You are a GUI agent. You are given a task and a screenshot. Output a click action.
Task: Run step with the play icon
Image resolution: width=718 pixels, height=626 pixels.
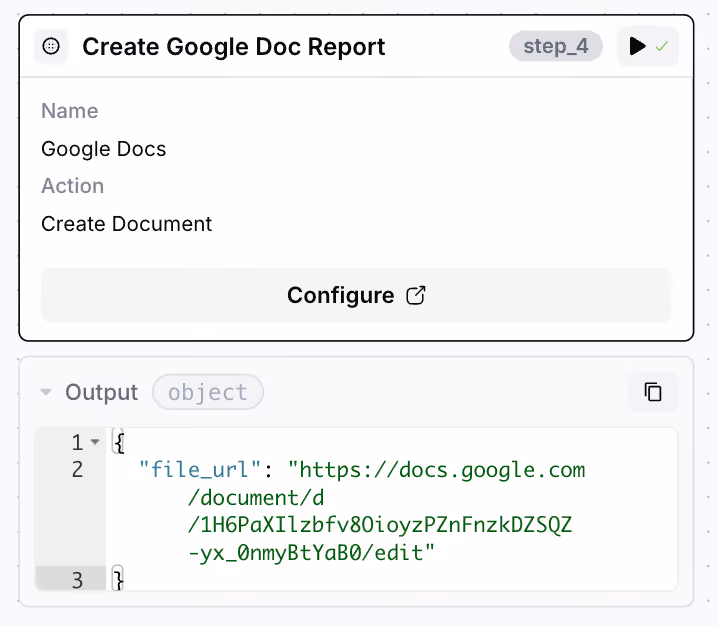637,46
